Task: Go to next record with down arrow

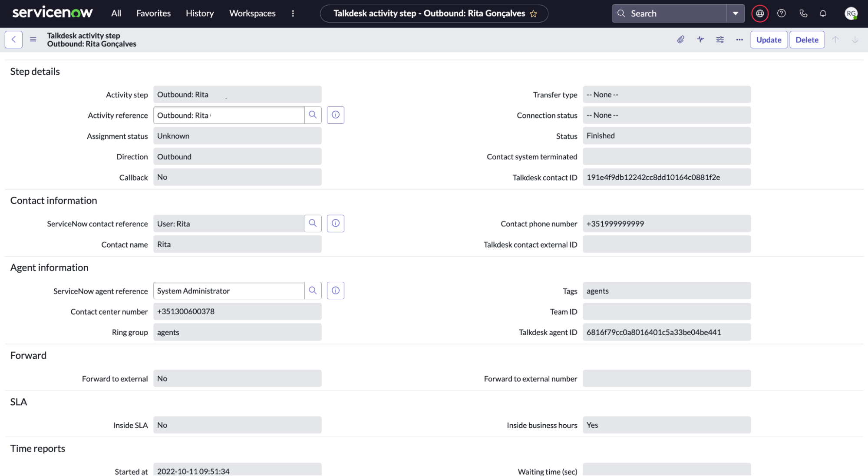Action: 855,40
